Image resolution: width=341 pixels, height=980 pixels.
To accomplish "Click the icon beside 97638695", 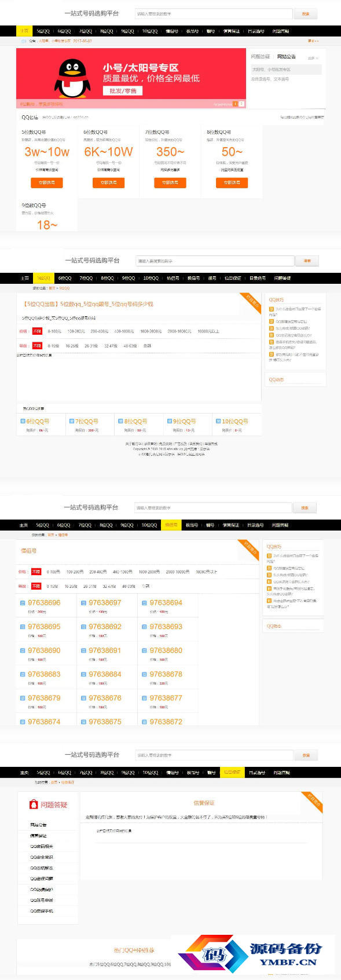I will point(23,627).
